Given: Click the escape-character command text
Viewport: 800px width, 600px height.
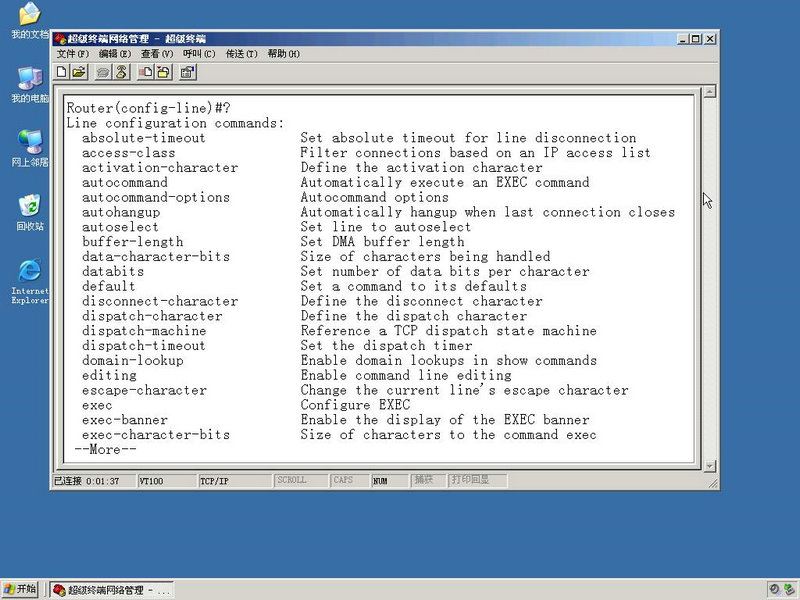Looking at the screenshot, I should (x=144, y=390).
